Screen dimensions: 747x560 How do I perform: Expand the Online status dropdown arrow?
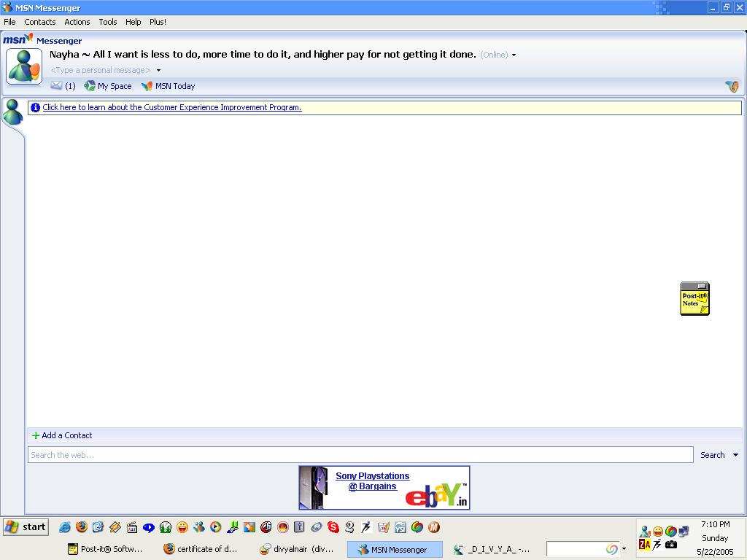pos(514,55)
